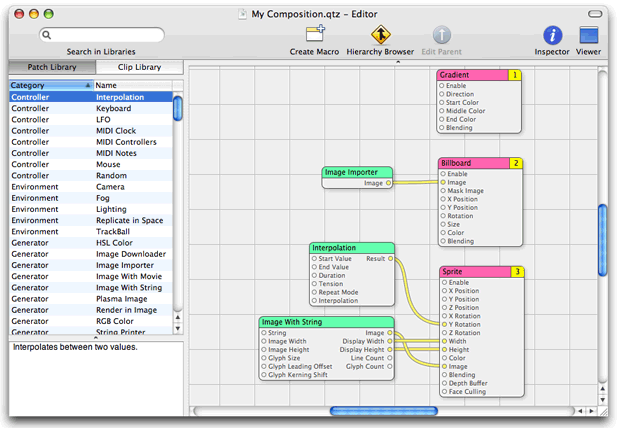
Task: Select the MIDI Notes row
Action: coord(91,153)
